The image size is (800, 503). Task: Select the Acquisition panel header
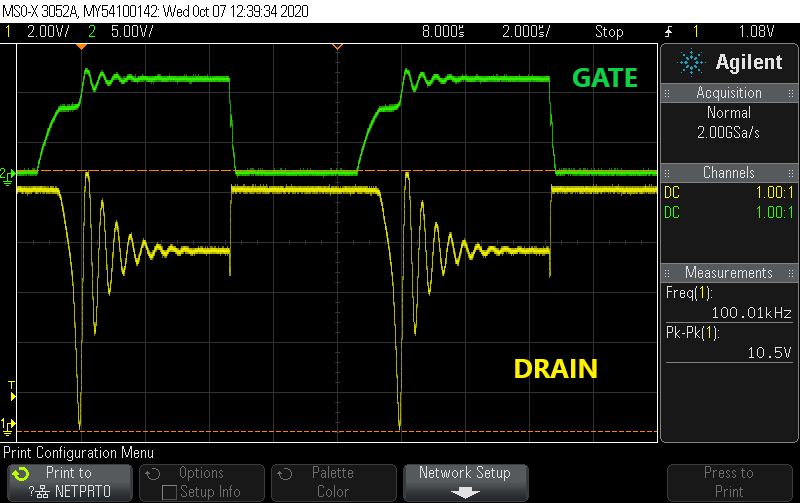coord(729,93)
